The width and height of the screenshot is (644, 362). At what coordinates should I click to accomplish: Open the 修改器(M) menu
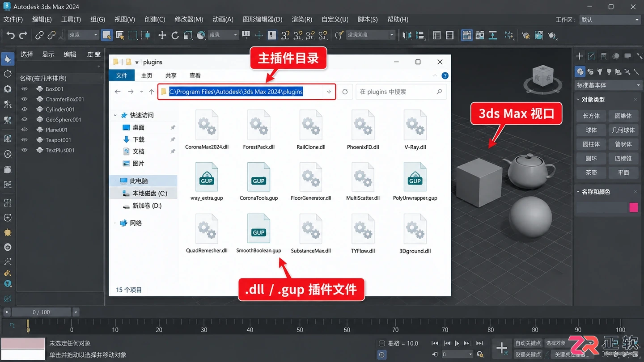pos(189,19)
